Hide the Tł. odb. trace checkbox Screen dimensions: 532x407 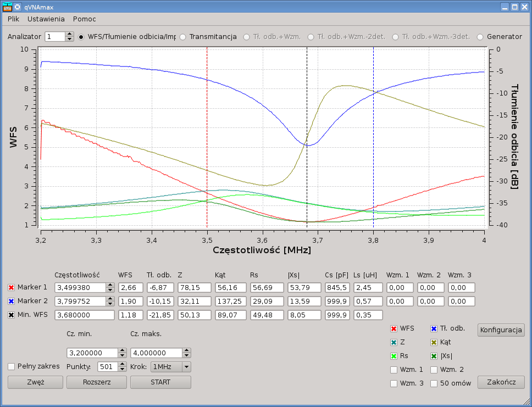pyautogui.click(x=434, y=328)
